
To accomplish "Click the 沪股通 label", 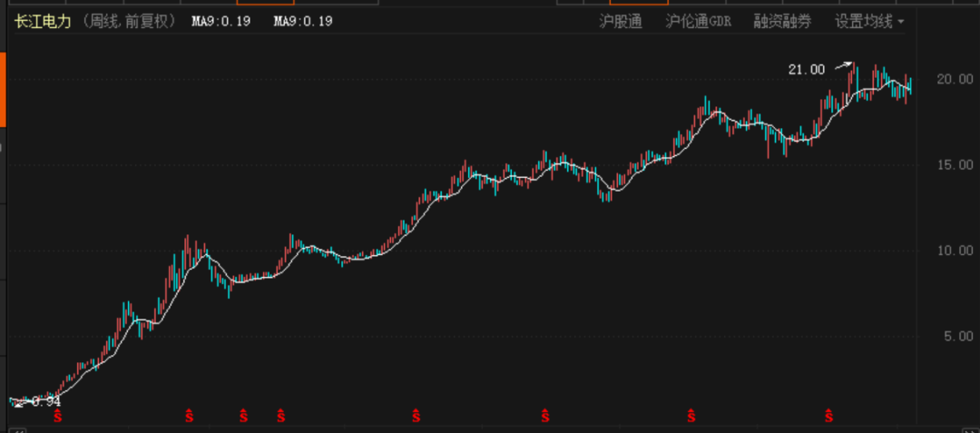I will coord(621,22).
